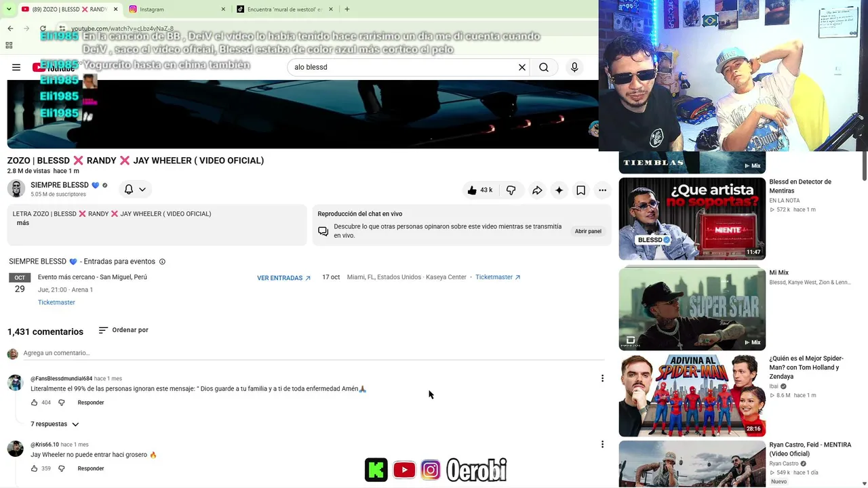Image resolution: width=868 pixels, height=488 pixels.
Task: Open Ticketmaster link for Miami event
Action: (498, 277)
